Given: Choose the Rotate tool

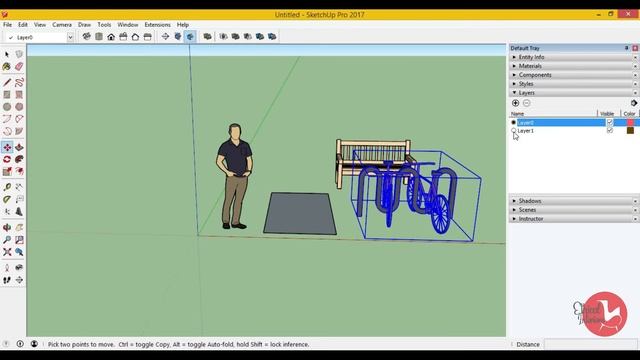Looking at the screenshot, I should coord(7,159).
